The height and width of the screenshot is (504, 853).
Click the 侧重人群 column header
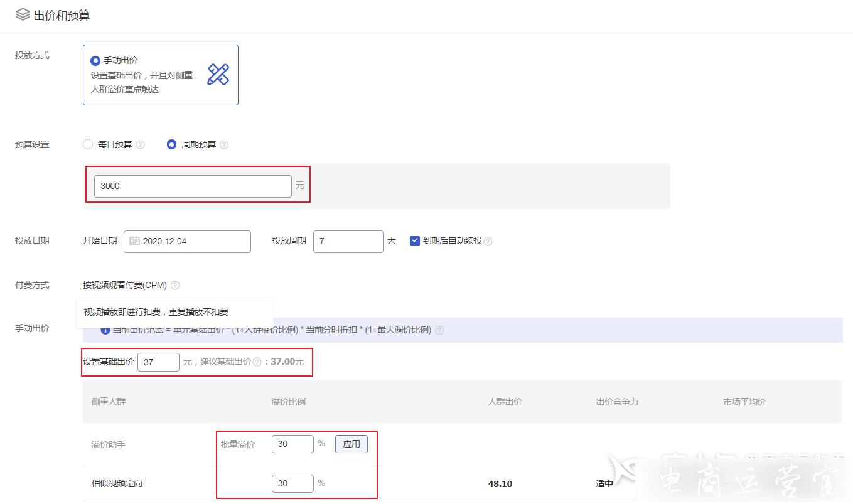pyautogui.click(x=109, y=402)
